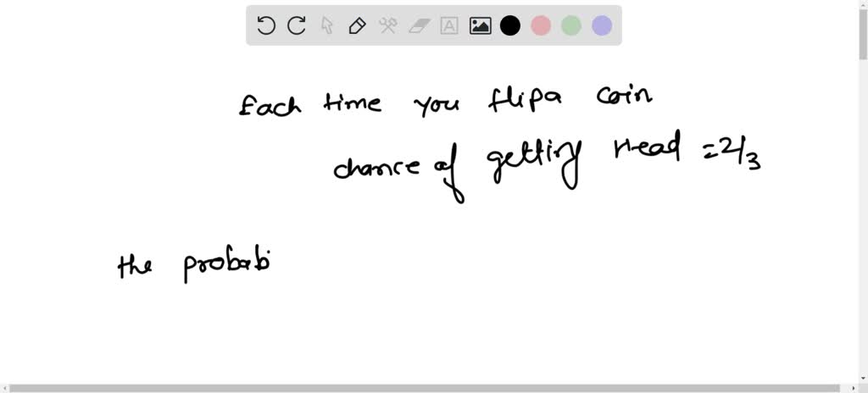Viewport: 868px width, 393px height.
Task: Redo the undone stroke
Action: click(297, 25)
